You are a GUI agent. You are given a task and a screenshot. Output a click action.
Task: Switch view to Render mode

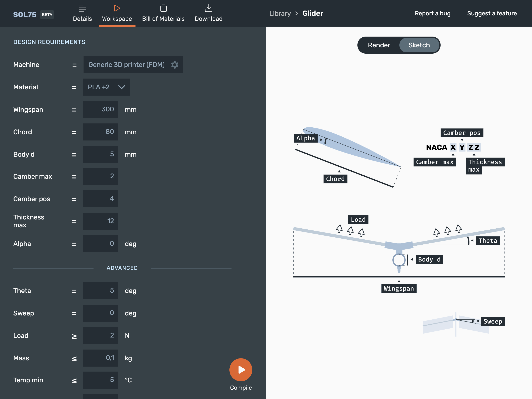click(379, 45)
